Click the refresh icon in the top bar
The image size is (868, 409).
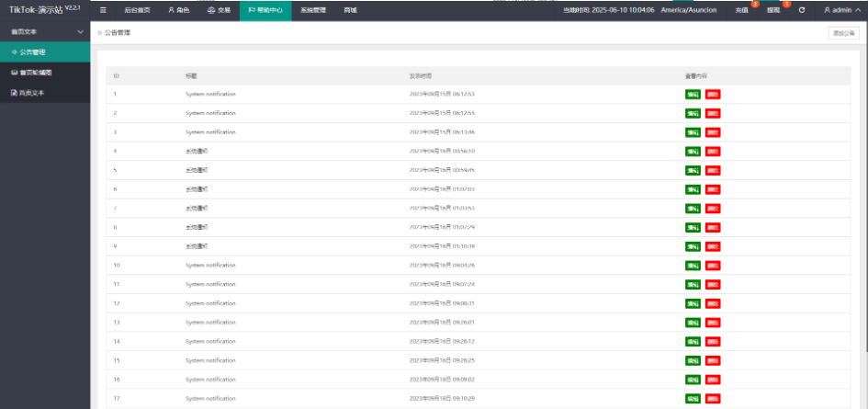[802, 10]
